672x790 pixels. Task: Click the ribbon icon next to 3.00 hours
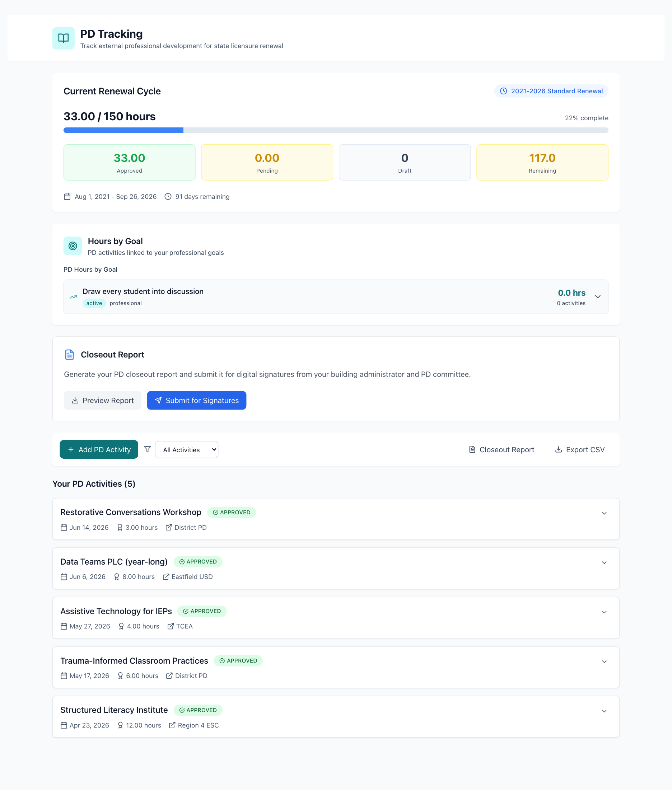[x=120, y=528]
